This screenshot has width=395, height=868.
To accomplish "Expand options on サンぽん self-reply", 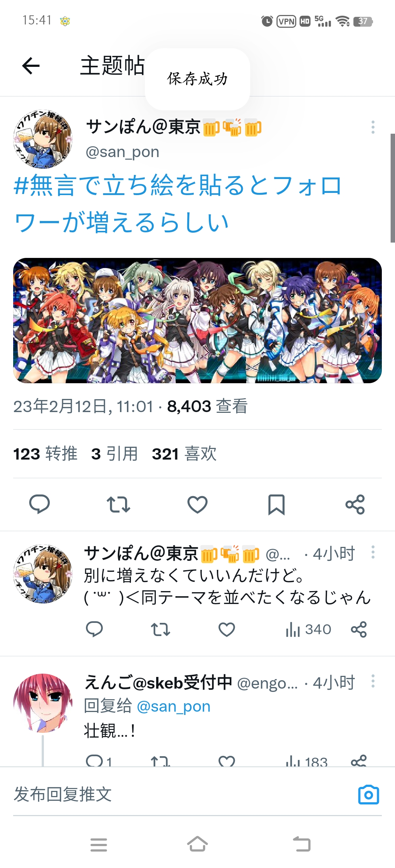I will pyautogui.click(x=373, y=552).
